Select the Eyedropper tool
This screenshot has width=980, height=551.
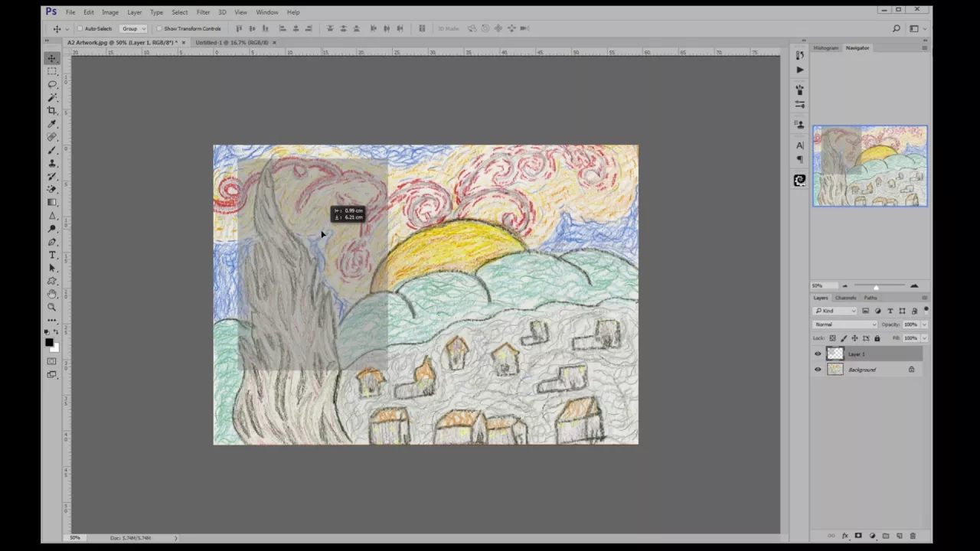click(52, 123)
